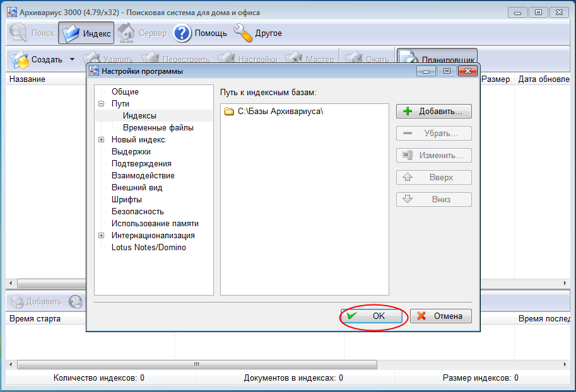Screen dimensions: 576x392
Task: Select Безопасность settings item
Action: [138, 211]
